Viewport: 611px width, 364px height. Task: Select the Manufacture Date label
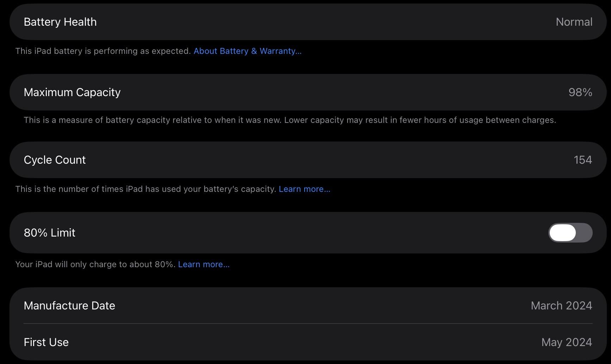coord(69,306)
